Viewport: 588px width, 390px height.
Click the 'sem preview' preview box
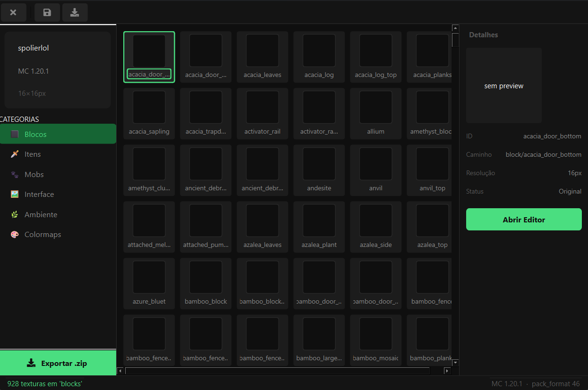(x=504, y=85)
